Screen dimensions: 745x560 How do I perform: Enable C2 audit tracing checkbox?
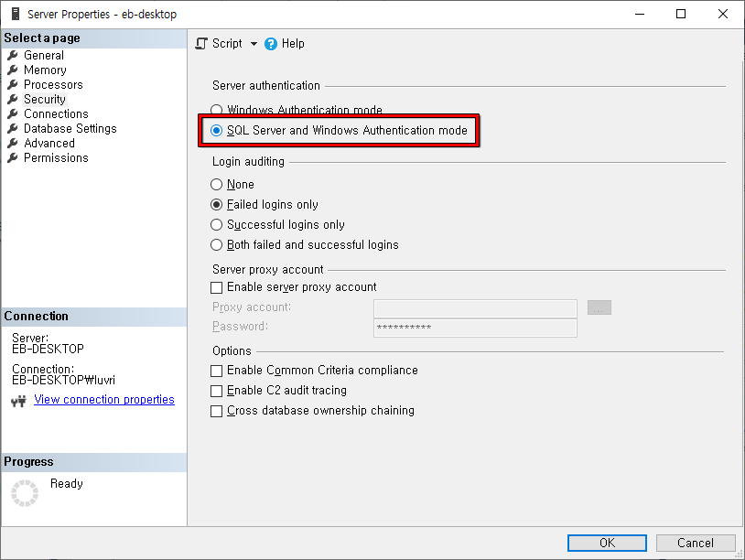coord(216,391)
